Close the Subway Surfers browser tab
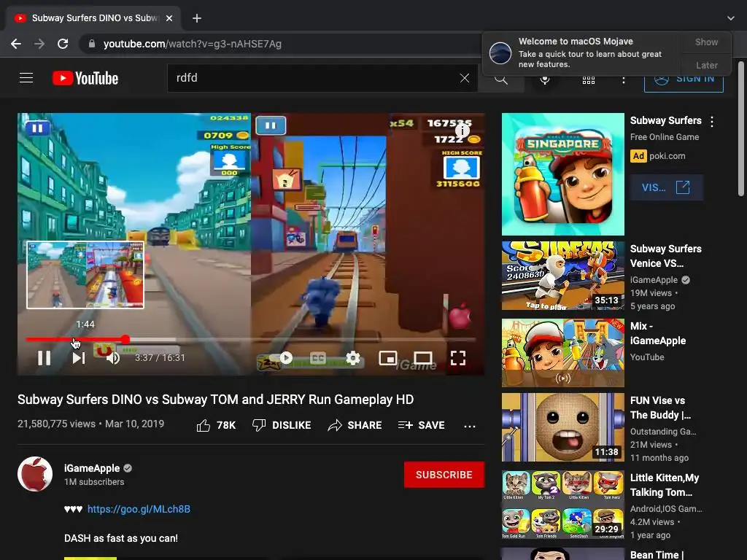This screenshot has width=747, height=560. (x=169, y=18)
